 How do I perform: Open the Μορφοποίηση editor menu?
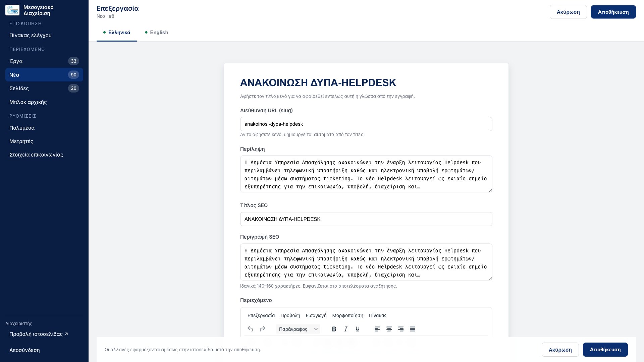pyautogui.click(x=347, y=315)
